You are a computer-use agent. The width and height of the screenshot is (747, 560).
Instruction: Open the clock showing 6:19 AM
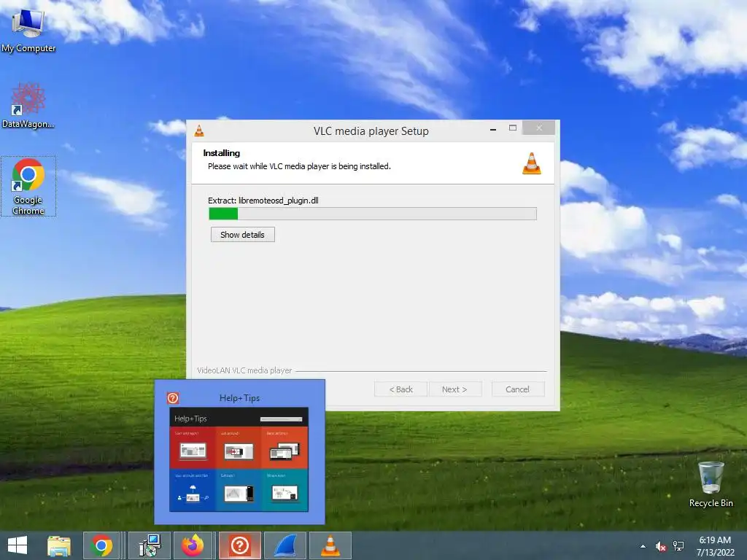715,546
